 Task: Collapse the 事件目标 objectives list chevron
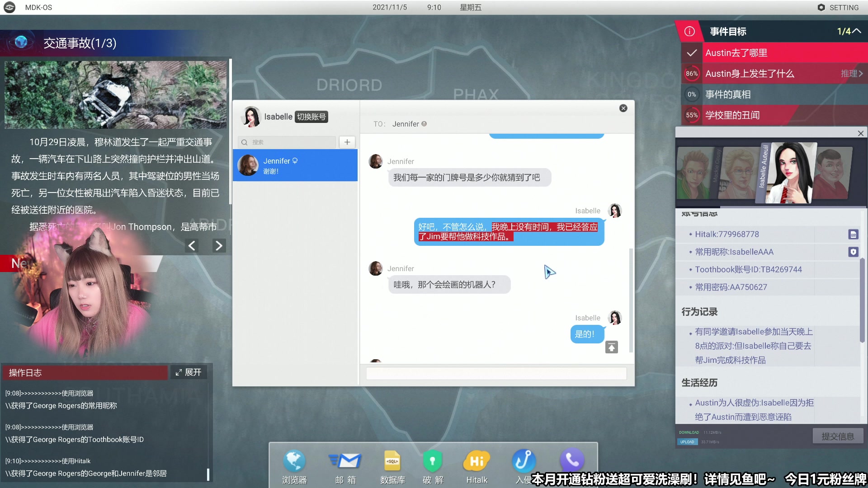click(x=857, y=31)
